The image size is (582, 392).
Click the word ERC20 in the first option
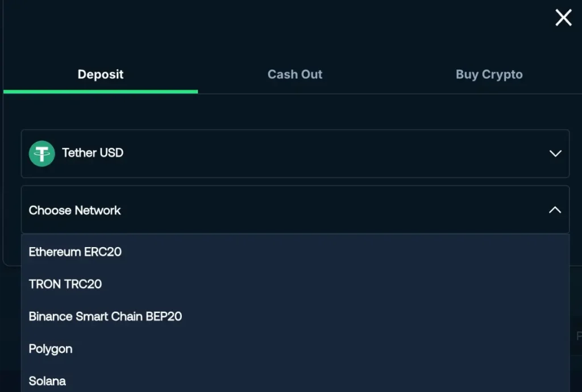(103, 252)
